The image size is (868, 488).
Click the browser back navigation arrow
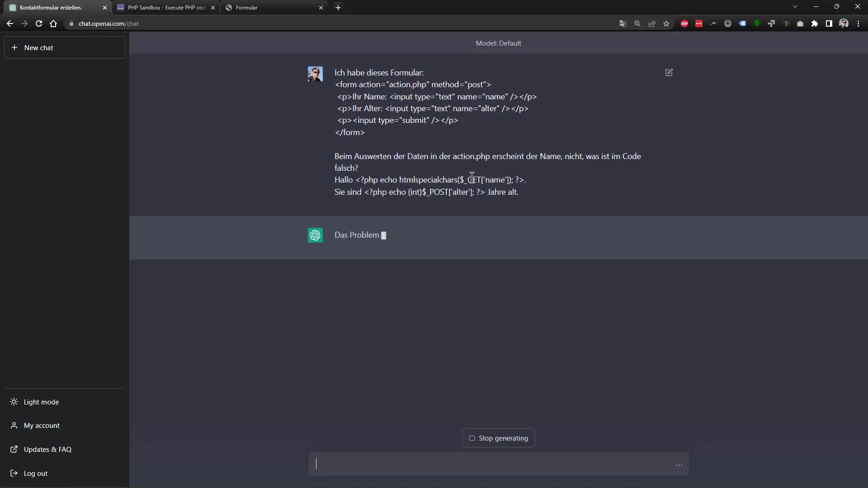click(x=10, y=23)
